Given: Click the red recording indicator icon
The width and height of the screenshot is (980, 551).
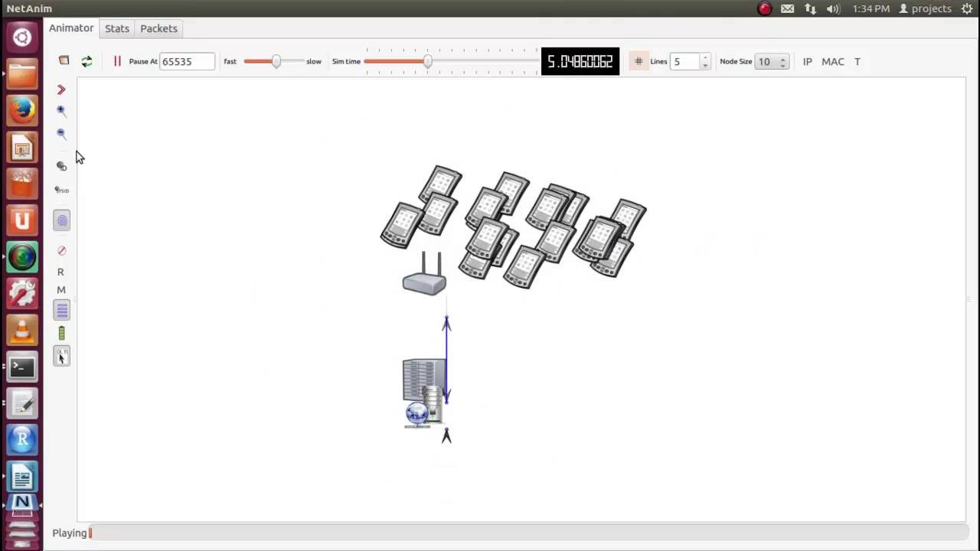Looking at the screenshot, I should [x=764, y=8].
